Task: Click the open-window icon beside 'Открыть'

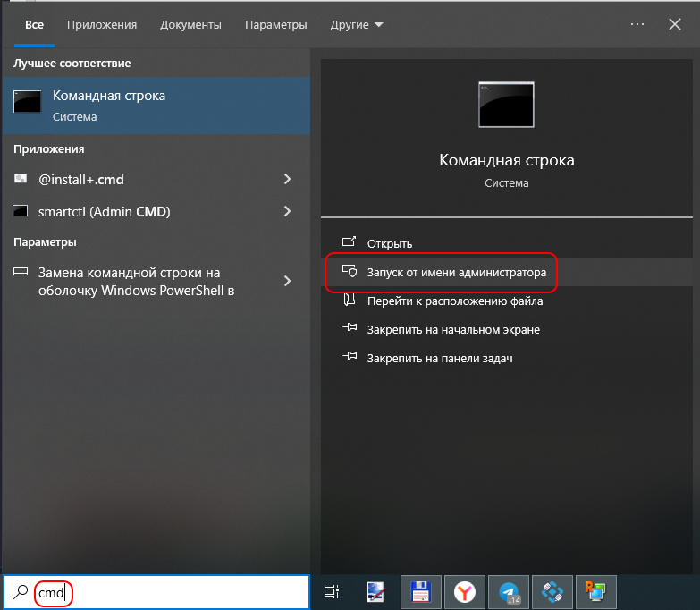Action: (x=350, y=241)
